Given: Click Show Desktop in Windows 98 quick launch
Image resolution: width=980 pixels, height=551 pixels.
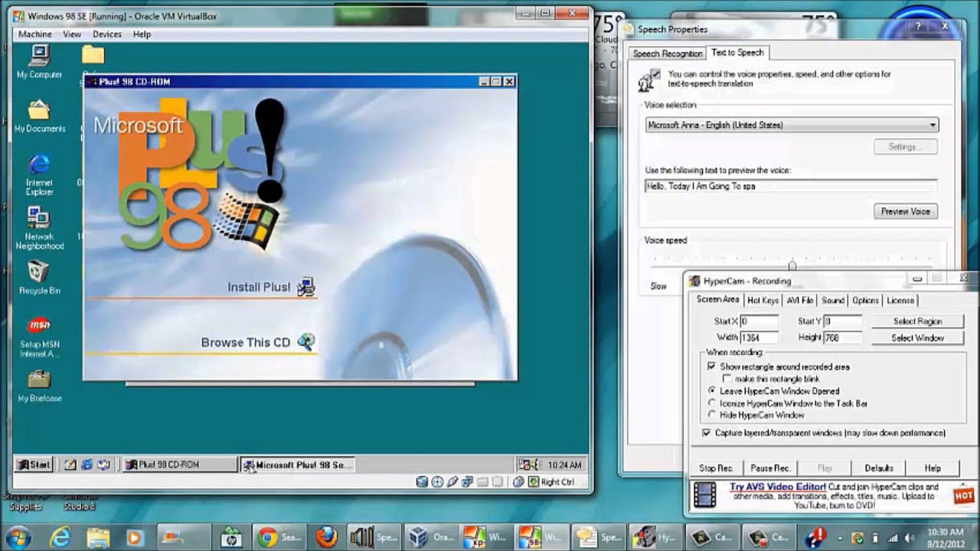Looking at the screenshot, I should point(70,465).
